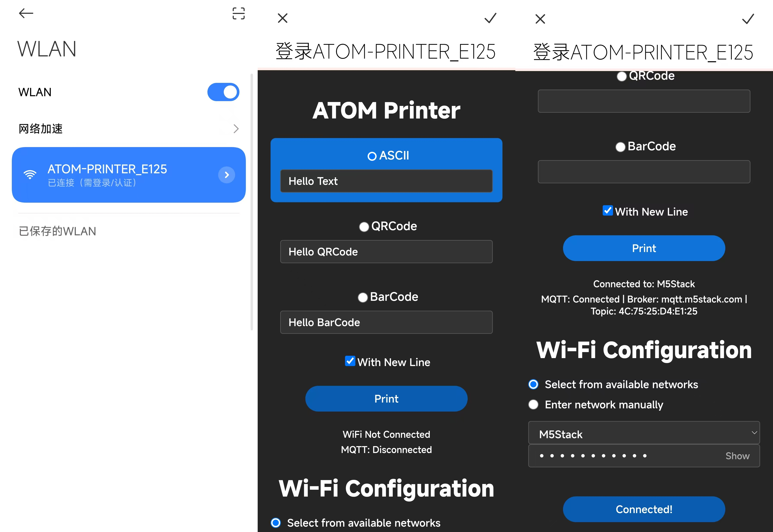
Task: Go back using the left arrow
Action: coord(26,13)
